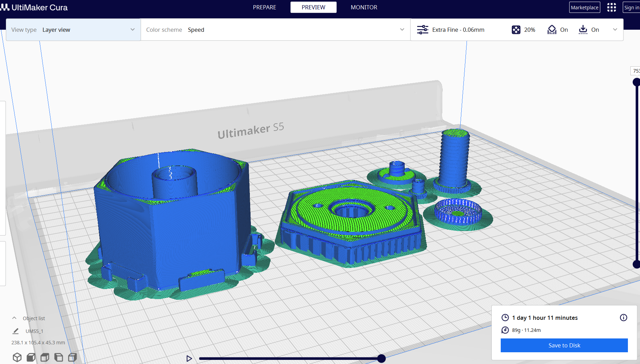Image resolution: width=640 pixels, height=364 pixels.
Task: Select the top view camera icon
Action: point(45,357)
